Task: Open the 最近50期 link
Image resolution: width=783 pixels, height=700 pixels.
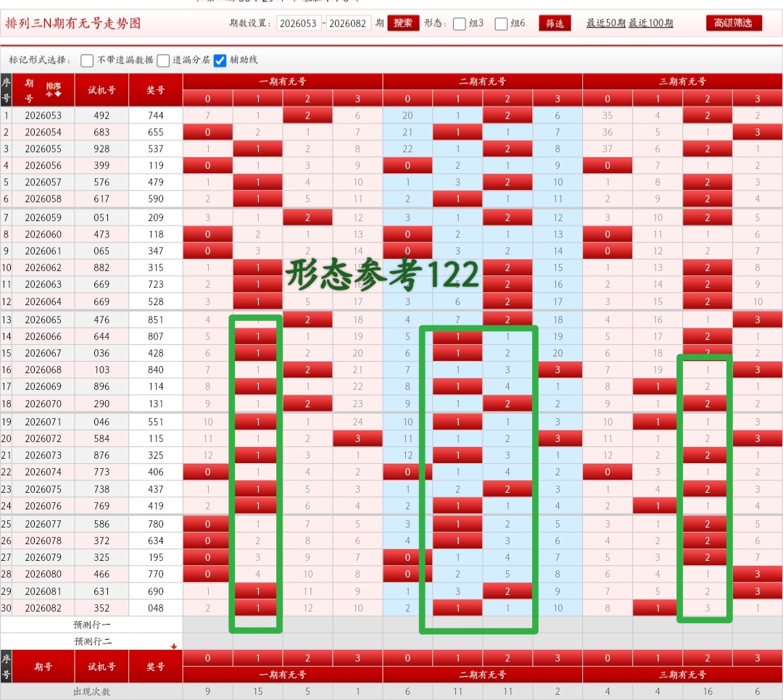Action: coord(607,22)
